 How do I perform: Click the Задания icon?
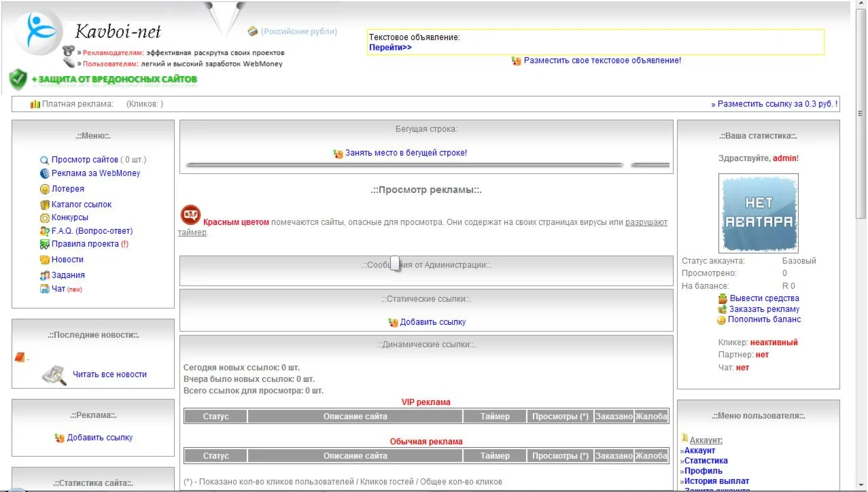pyautogui.click(x=45, y=275)
